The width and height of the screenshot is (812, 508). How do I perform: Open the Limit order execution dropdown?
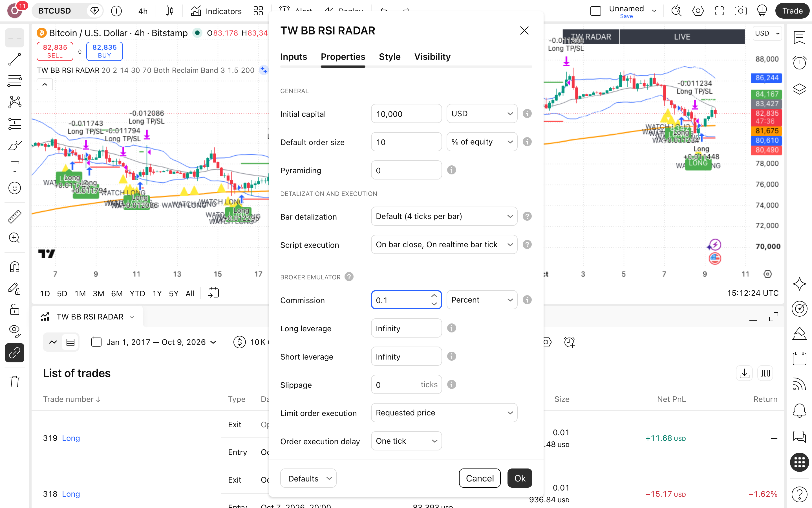[444, 413]
